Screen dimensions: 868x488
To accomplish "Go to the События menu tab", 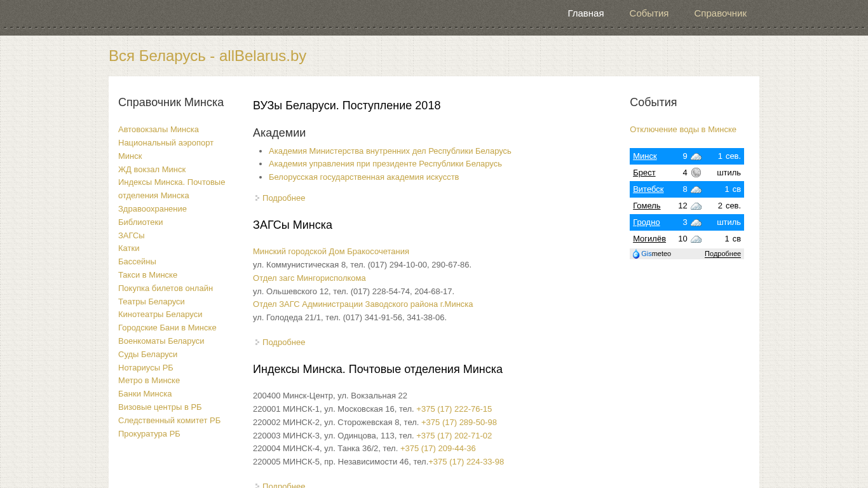I will pos(649,13).
